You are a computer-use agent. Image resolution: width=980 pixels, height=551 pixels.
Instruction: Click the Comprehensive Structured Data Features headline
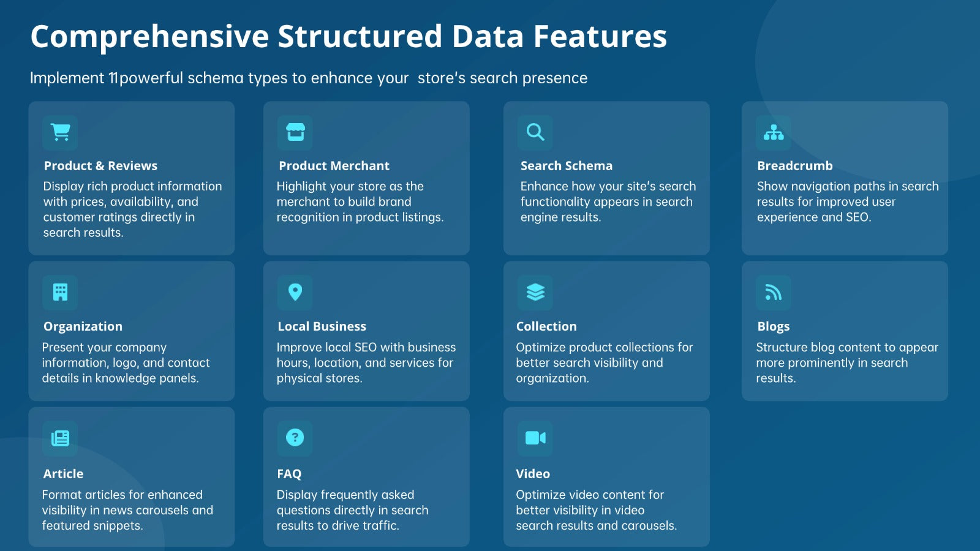tap(349, 37)
